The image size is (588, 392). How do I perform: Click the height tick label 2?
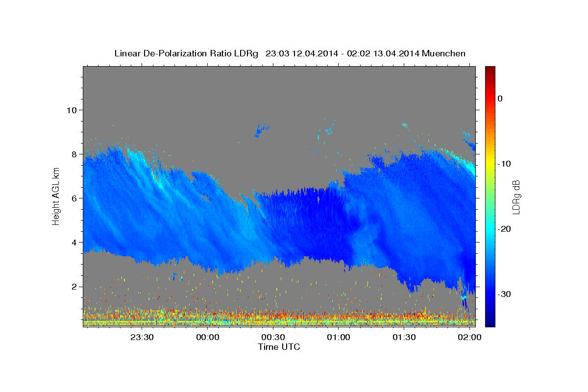73,287
